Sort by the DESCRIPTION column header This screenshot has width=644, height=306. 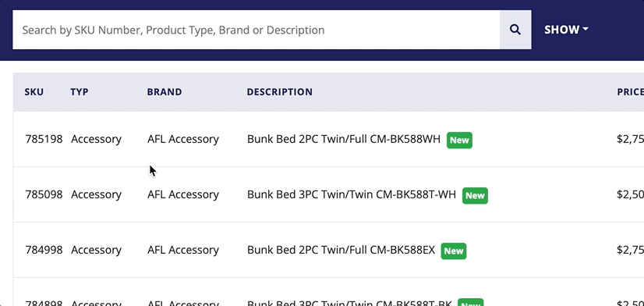[280, 91]
